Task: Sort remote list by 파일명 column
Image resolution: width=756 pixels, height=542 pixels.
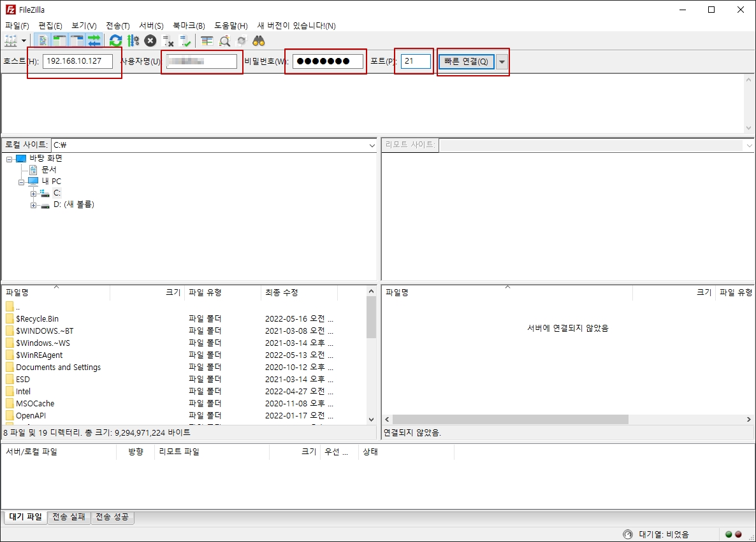Action: 507,292
